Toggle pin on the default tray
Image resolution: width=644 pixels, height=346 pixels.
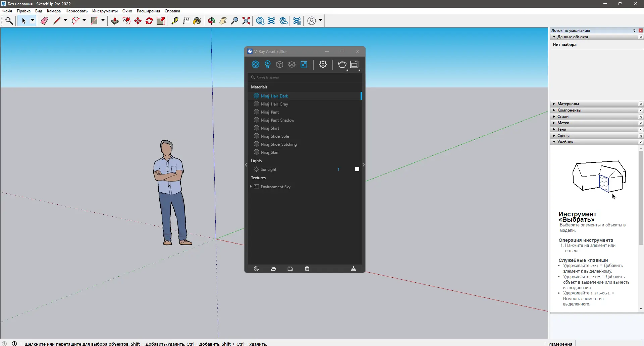tap(634, 30)
